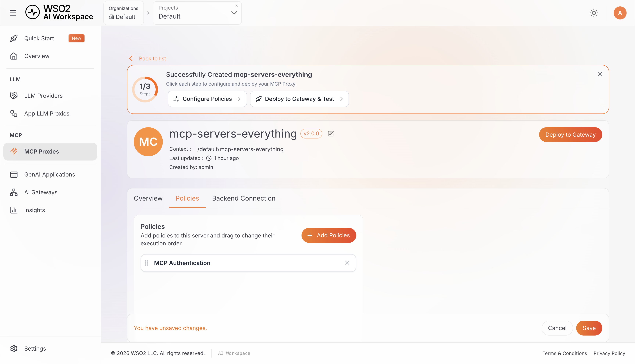
Task: Click the arrow on Deploy to Gateway & Test
Action: 340,99
